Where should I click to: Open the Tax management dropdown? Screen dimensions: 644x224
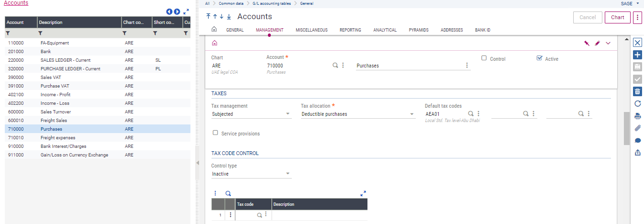pos(288,114)
